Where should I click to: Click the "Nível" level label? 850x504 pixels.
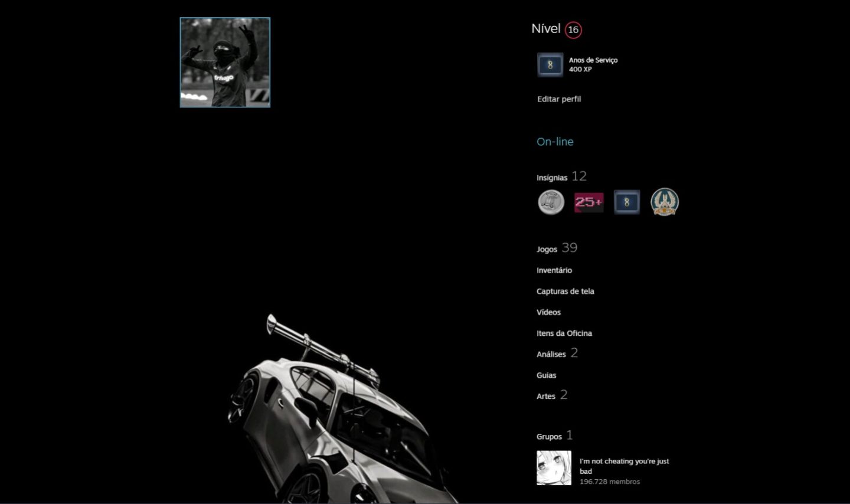click(x=546, y=28)
